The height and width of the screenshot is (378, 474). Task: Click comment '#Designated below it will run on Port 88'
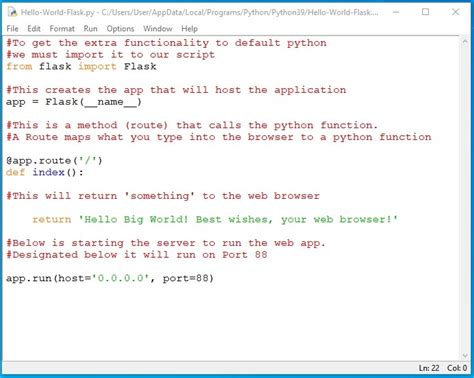[x=137, y=255]
